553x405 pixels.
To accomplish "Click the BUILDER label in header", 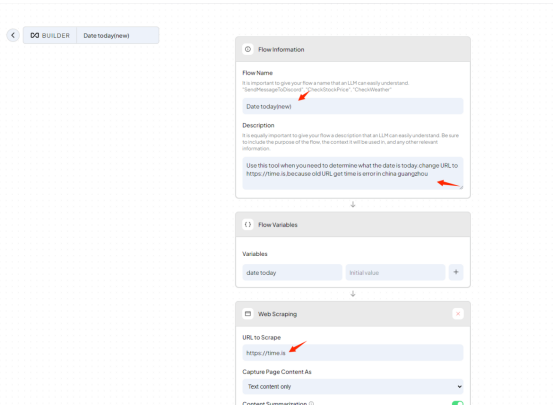I will click(56, 36).
